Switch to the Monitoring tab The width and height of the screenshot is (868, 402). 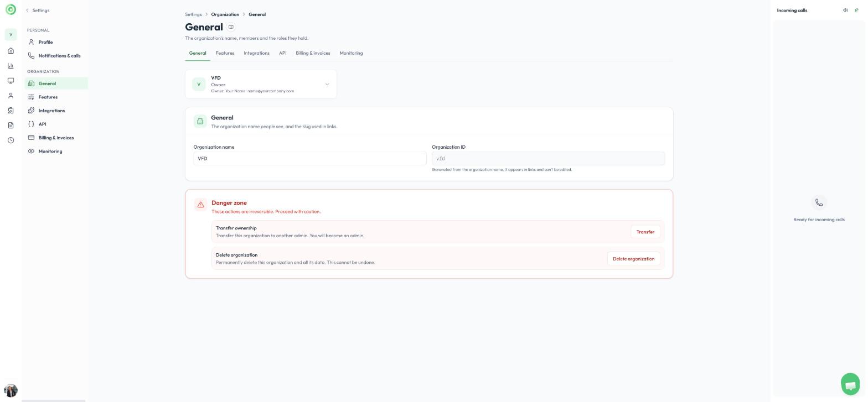(x=351, y=53)
